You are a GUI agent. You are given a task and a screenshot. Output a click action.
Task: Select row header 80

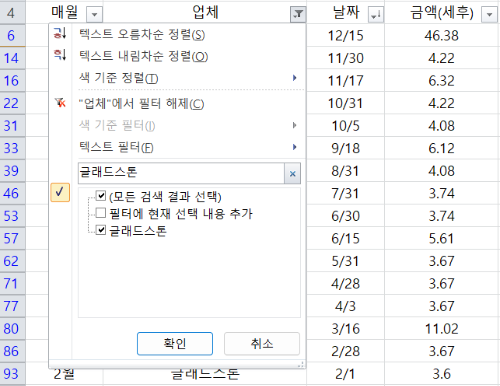[x=12, y=328]
